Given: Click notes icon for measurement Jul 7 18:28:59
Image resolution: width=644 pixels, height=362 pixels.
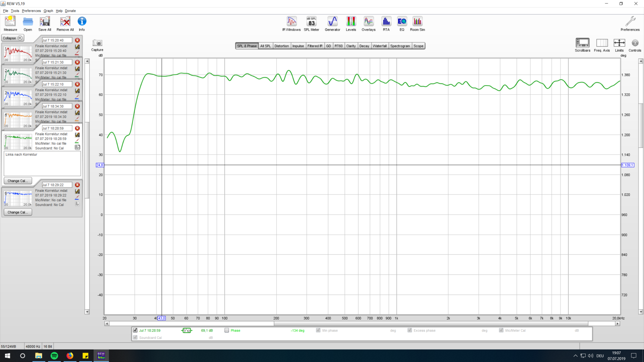Looking at the screenshot, I should click(x=77, y=147).
